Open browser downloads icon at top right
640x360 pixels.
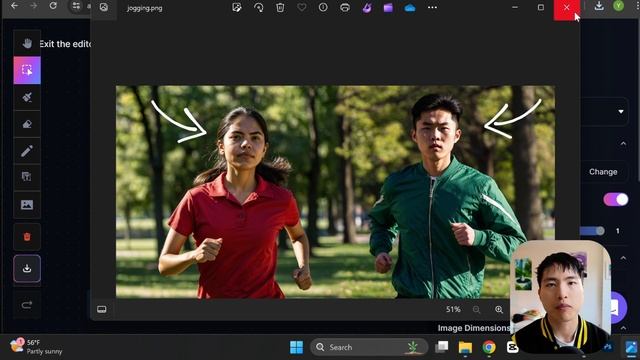(x=599, y=6)
